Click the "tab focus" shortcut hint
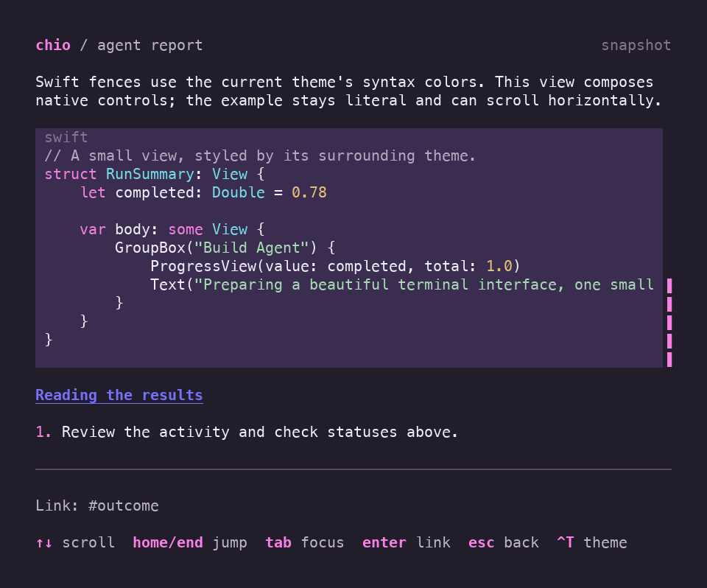The height and width of the screenshot is (588, 707). (304, 542)
